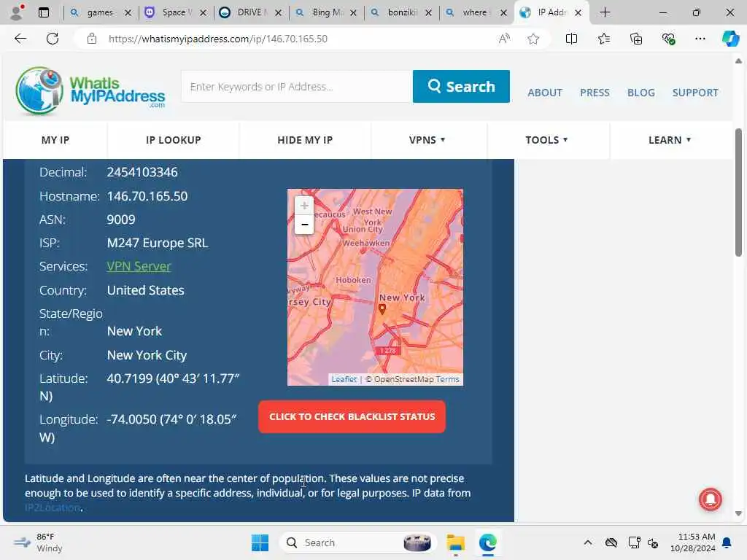Open the favorites list icon

(x=603, y=39)
